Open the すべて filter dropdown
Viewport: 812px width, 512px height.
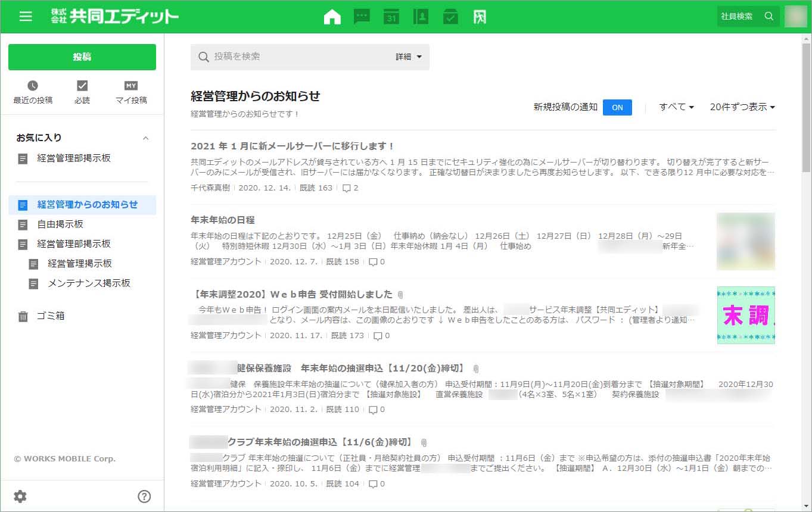(x=676, y=107)
